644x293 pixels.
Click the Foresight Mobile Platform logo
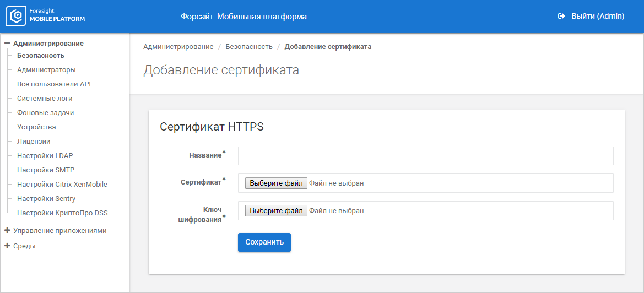click(x=45, y=16)
